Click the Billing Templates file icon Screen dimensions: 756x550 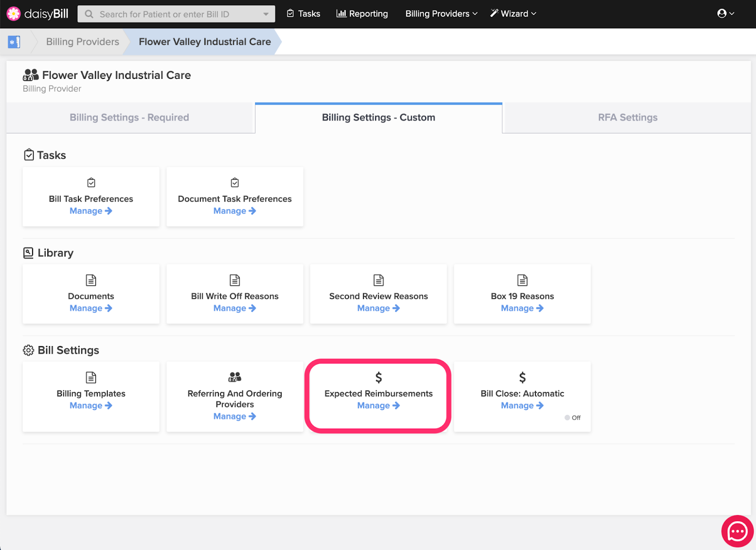(x=91, y=377)
